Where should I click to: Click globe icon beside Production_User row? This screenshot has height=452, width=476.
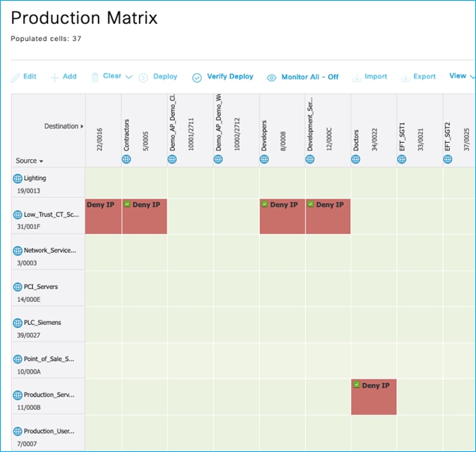point(18,431)
